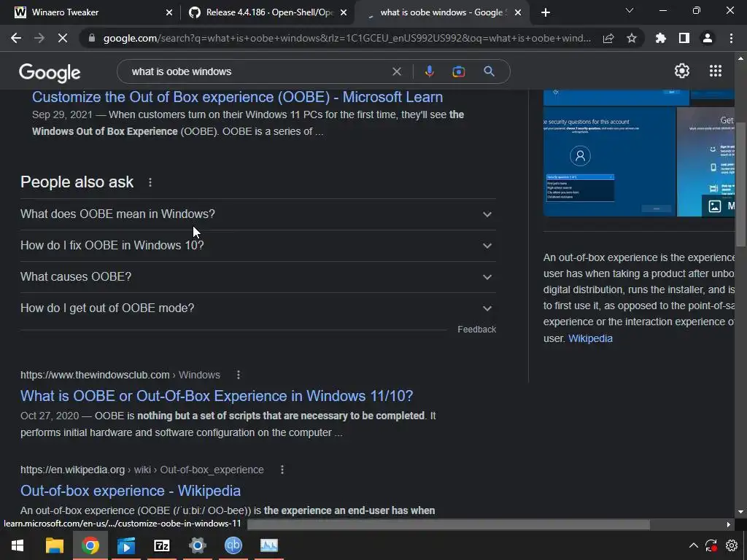Stop loading the page
747x560 pixels.
click(63, 38)
